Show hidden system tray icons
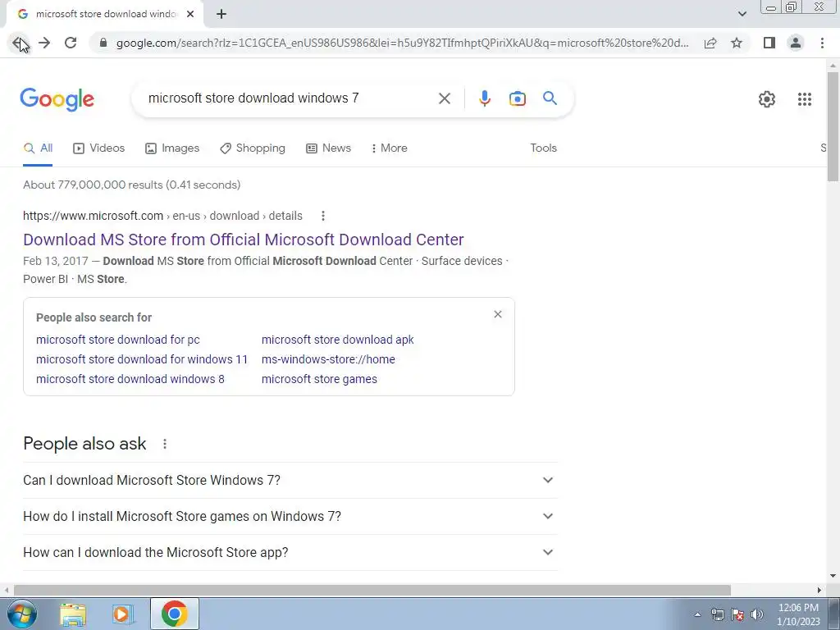Image resolution: width=840 pixels, height=630 pixels. pos(697,614)
